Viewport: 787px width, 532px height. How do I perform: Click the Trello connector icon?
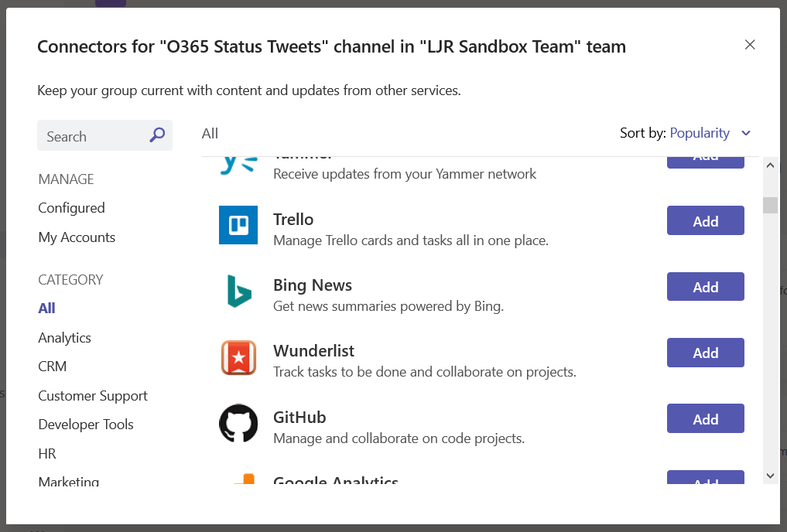click(x=238, y=225)
